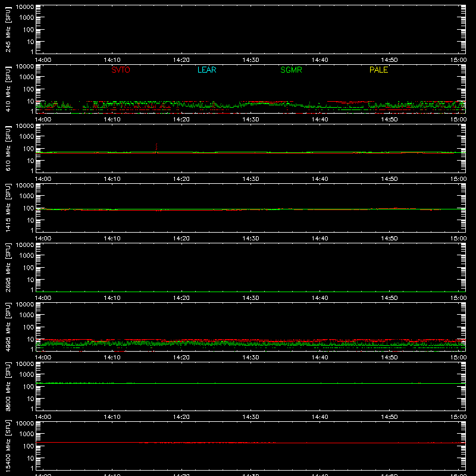476x476 pixels.
Task: Click the 100 tick of the 610 MHz panel
Action: click(x=29, y=148)
